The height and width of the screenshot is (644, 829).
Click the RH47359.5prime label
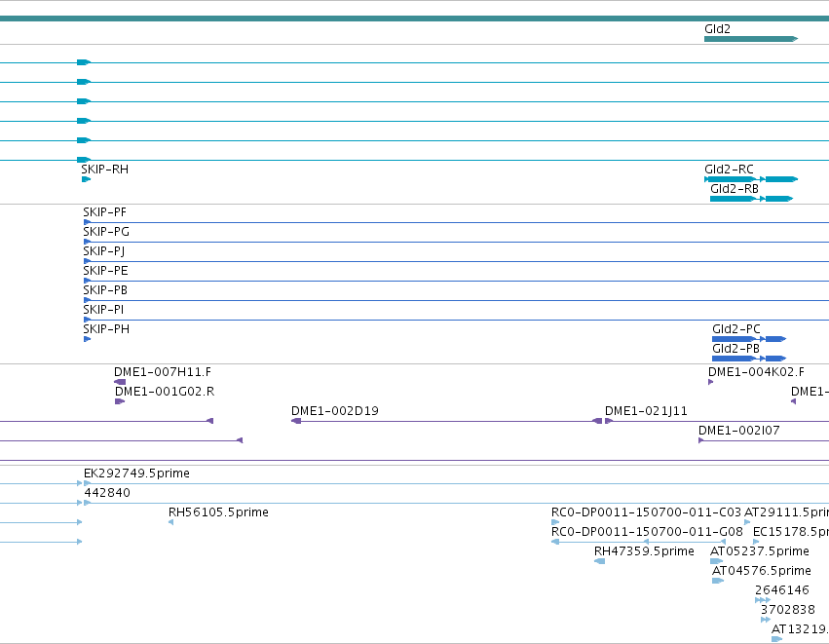point(644,551)
